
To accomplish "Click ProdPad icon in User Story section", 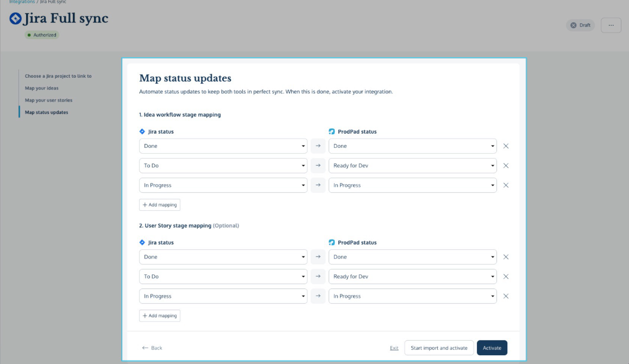I will [332, 242].
